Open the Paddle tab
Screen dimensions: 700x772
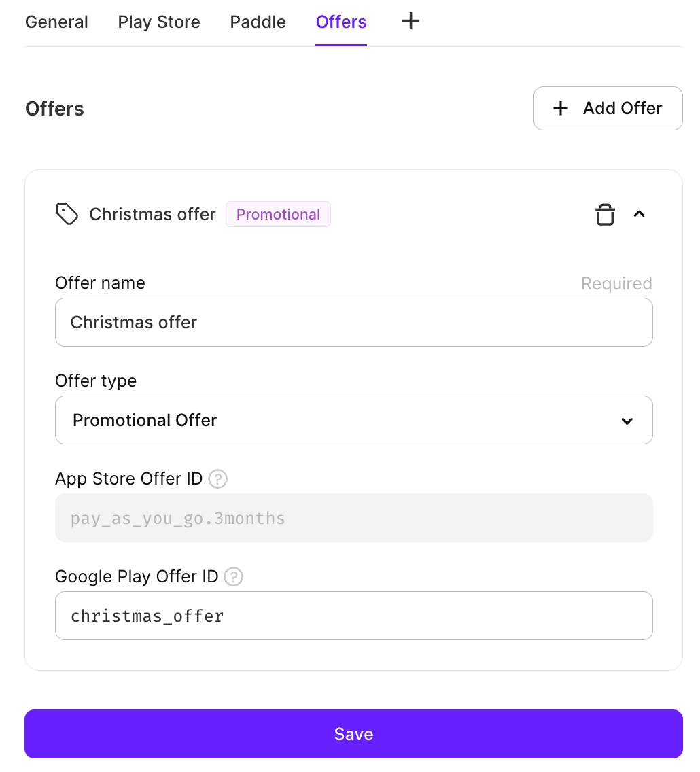[x=258, y=22]
